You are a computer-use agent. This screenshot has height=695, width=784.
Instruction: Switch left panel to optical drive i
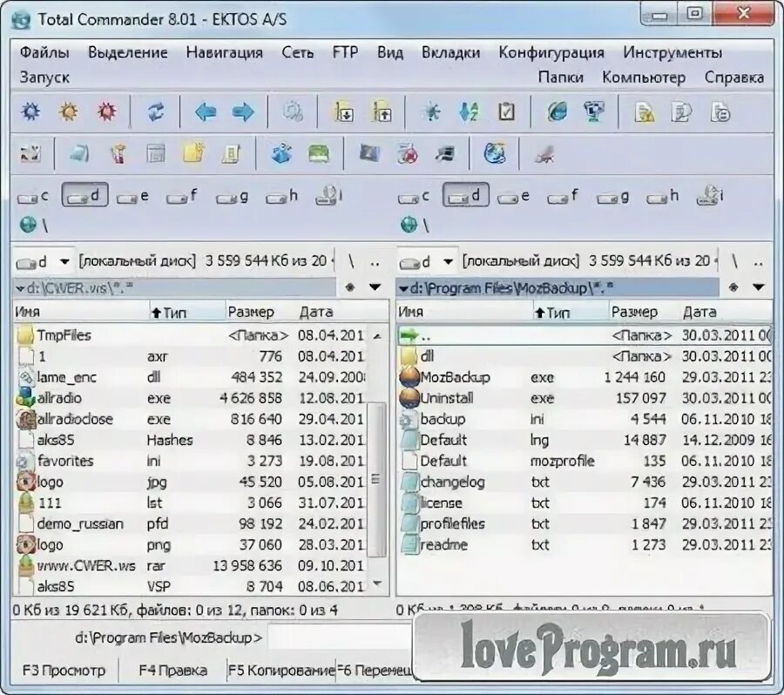point(329,195)
